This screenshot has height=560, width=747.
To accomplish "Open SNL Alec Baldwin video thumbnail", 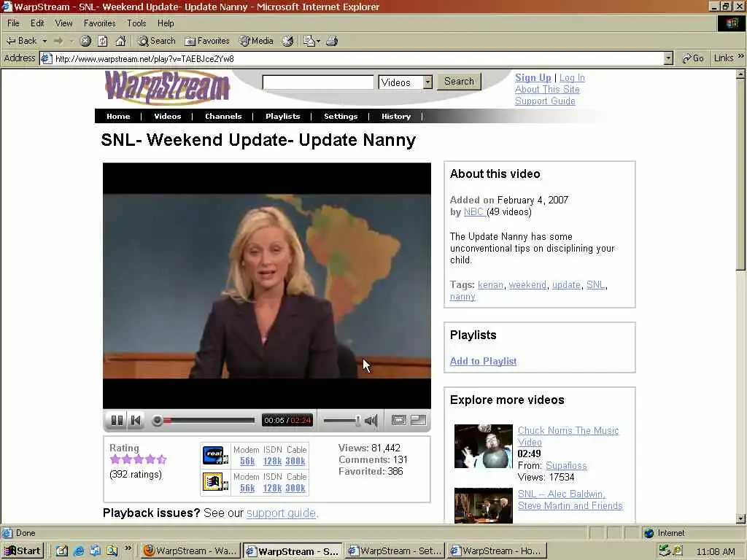I will 484,505.
